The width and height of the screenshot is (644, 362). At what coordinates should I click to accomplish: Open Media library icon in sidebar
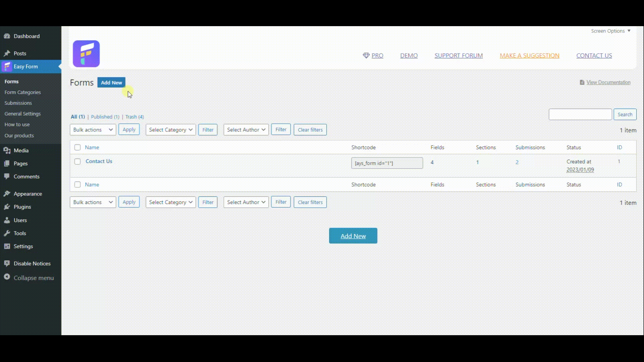click(7, 150)
